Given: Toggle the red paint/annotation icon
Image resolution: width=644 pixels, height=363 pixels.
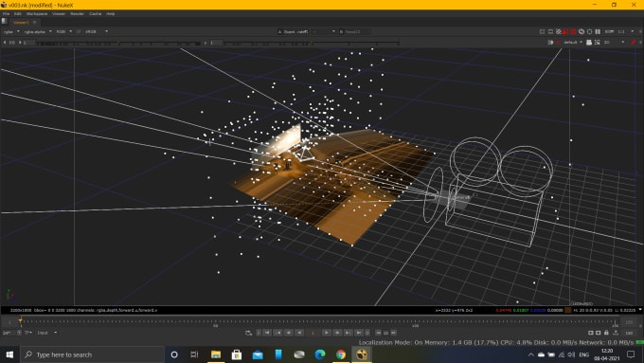Looking at the screenshot, I should (x=633, y=43).
